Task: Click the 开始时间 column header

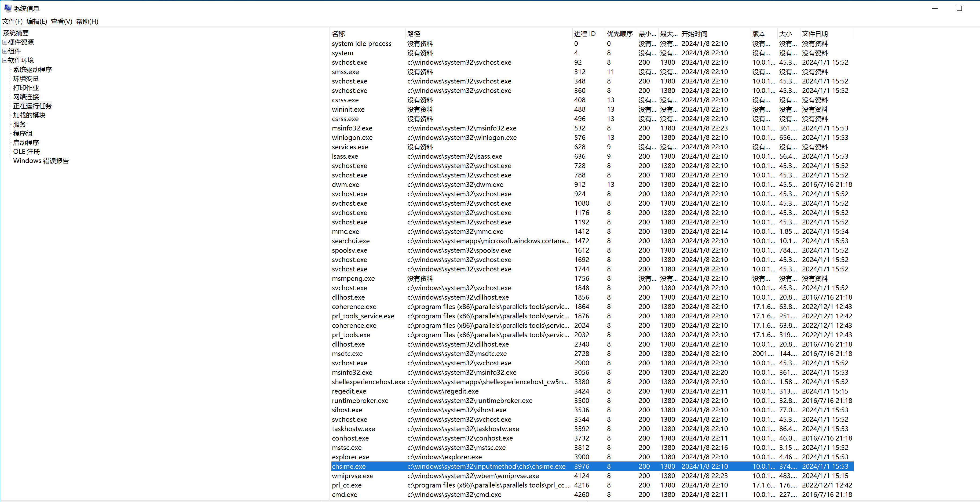Action: tap(694, 34)
